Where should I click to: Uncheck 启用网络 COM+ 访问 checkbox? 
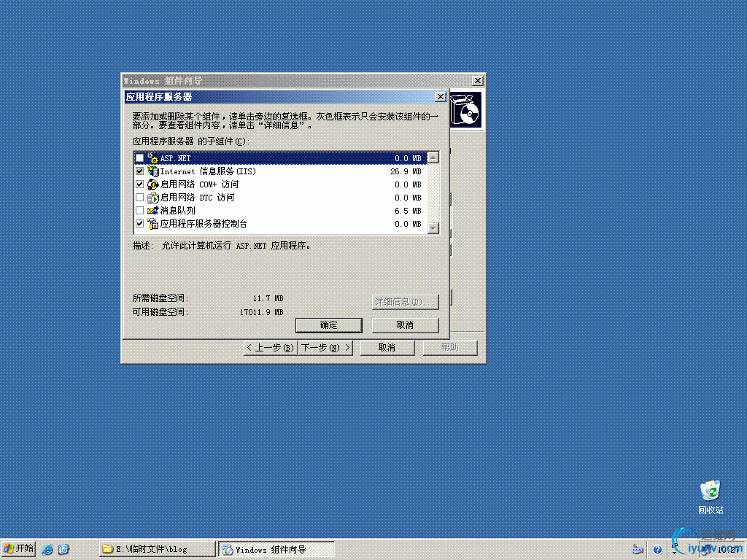(x=139, y=184)
